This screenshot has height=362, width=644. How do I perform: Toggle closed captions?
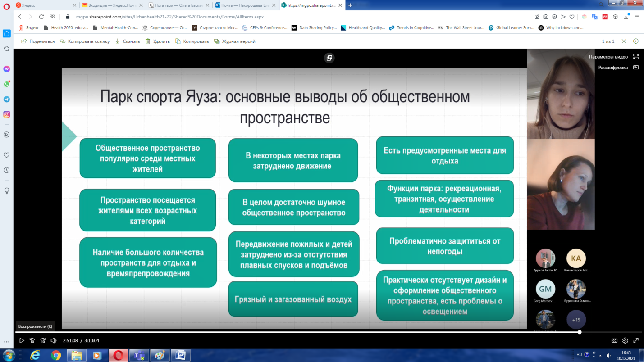pyautogui.click(x=614, y=341)
